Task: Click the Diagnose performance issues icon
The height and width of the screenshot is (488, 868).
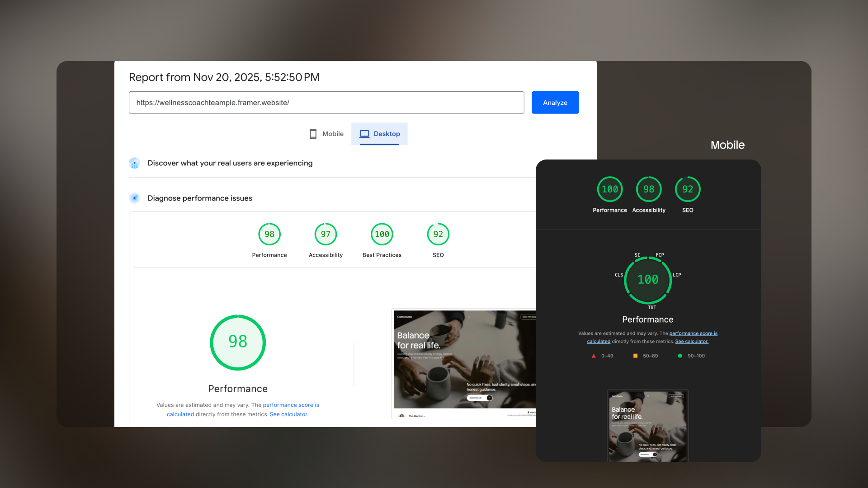Action: [x=134, y=198]
